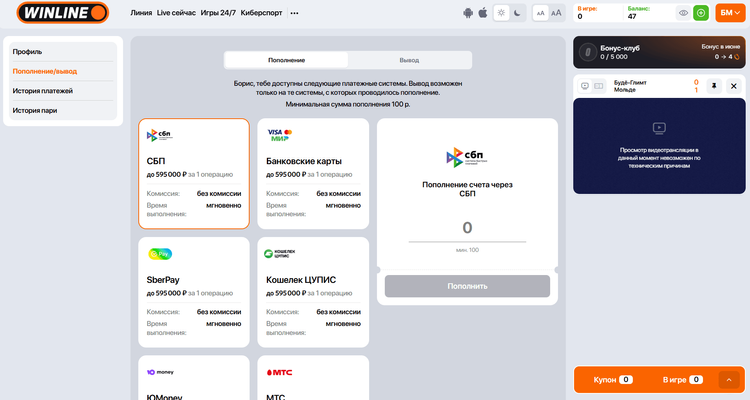The width and height of the screenshot is (750, 400).
Task: Open Live сейчас section
Action: click(176, 13)
